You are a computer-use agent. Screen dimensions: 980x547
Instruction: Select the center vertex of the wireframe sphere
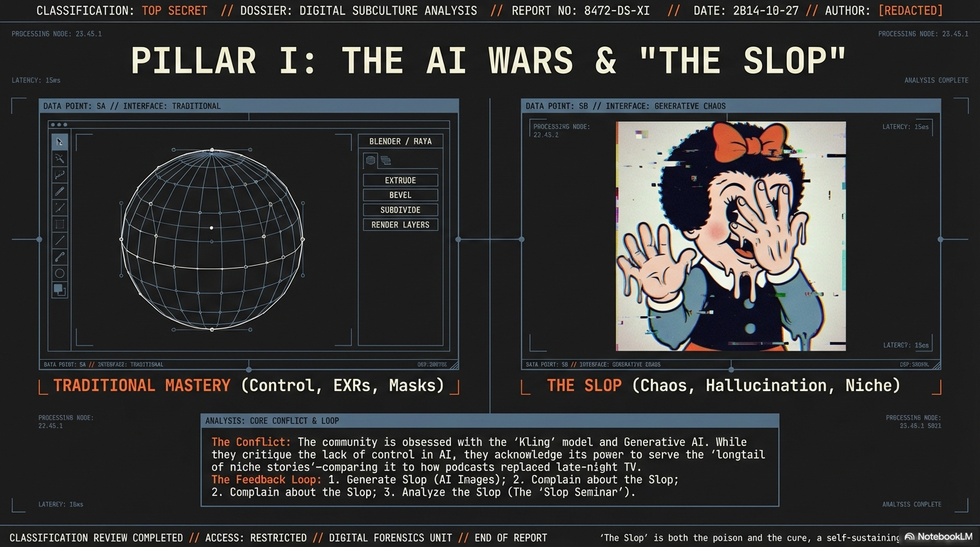pyautogui.click(x=212, y=228)
